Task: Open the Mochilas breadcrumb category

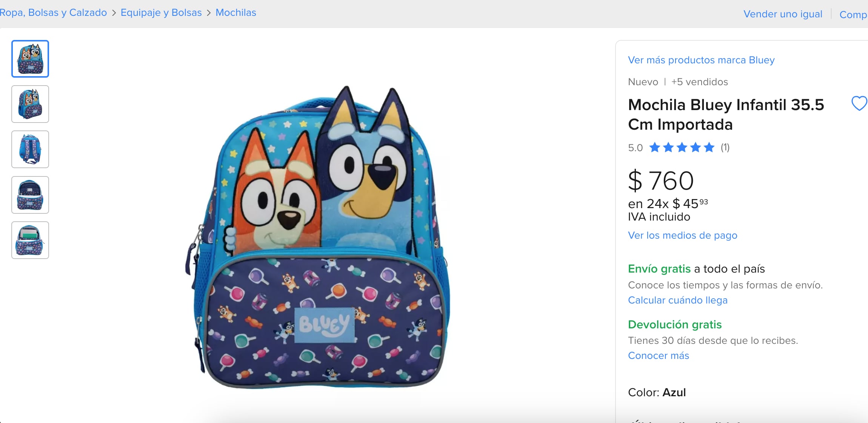Action: point(235,12)
